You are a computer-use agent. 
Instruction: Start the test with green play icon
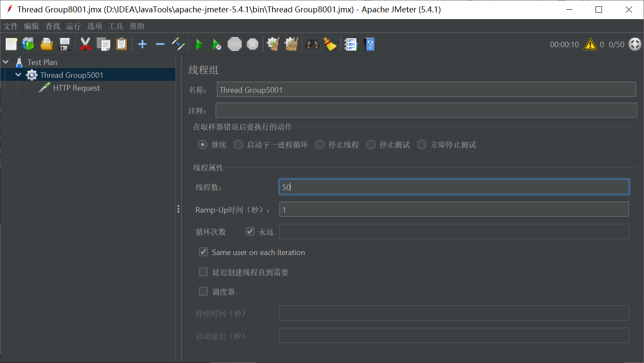pos(199,44)
